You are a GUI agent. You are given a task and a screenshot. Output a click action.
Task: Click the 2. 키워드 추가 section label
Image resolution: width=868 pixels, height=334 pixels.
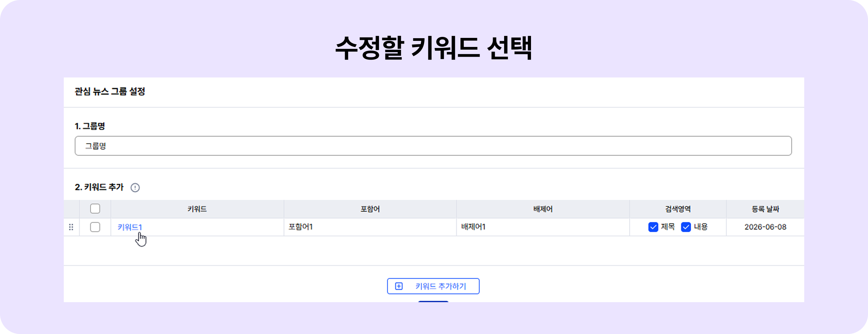point(99,187)
